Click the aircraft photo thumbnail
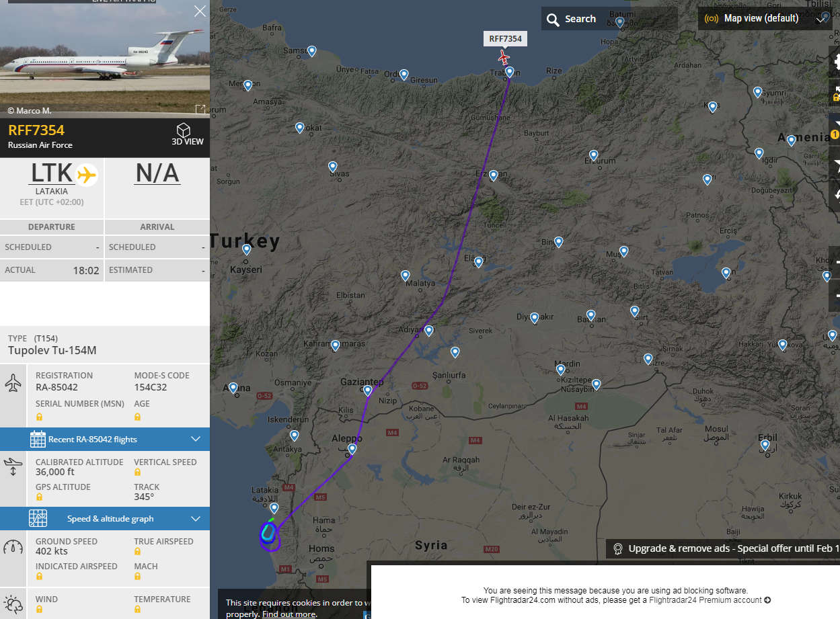Image resolution: width=840 pixels, height=619 pixels. pos(105,59)
